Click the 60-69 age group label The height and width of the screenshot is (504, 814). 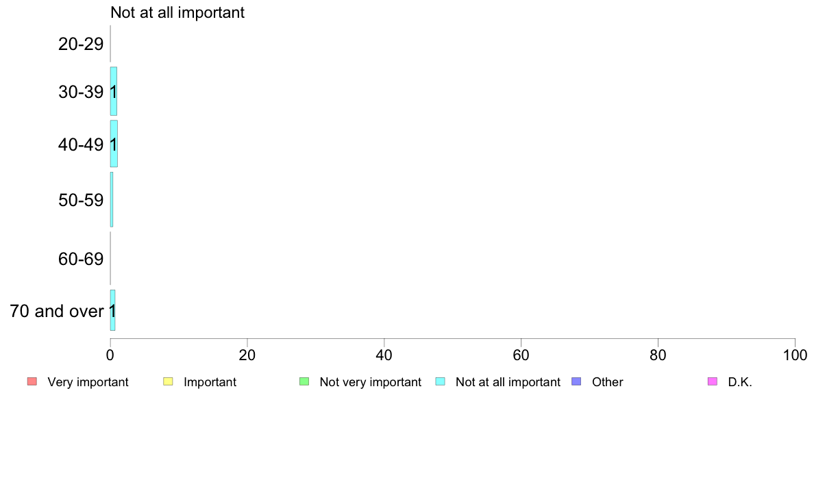click(81, 258)
